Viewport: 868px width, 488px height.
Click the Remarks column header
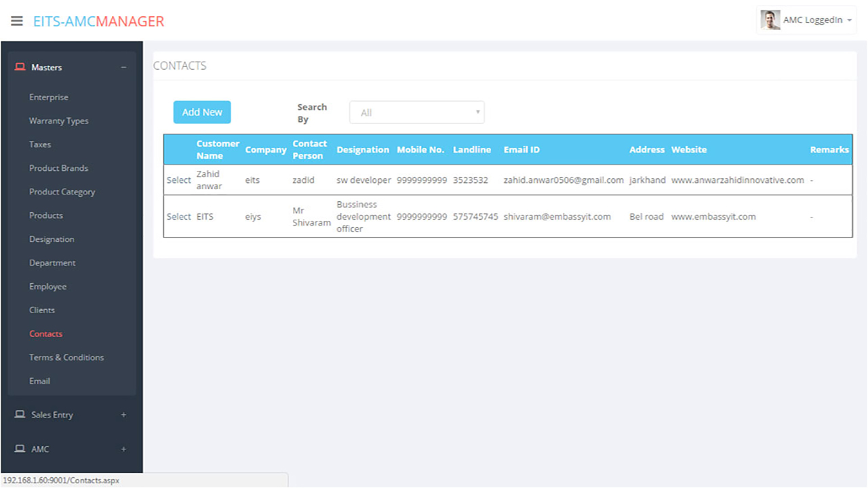point(829,150)
